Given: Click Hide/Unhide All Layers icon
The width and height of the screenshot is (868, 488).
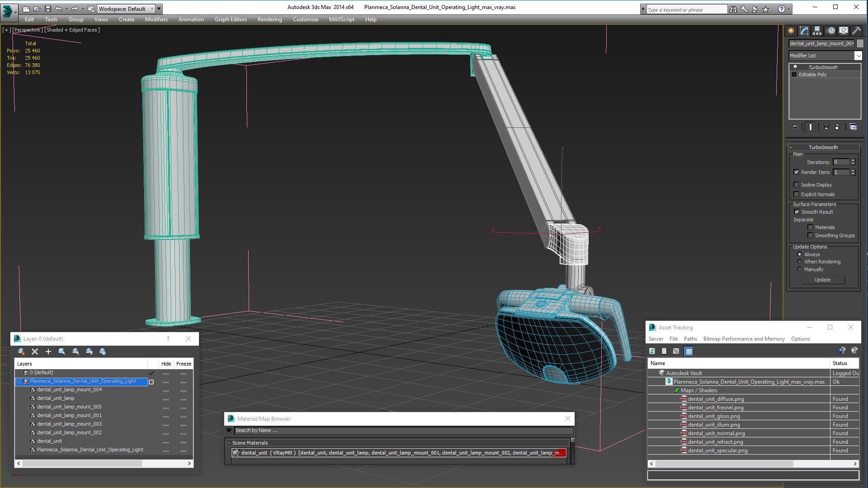Looking at the screenshot, I should point(89,352).
